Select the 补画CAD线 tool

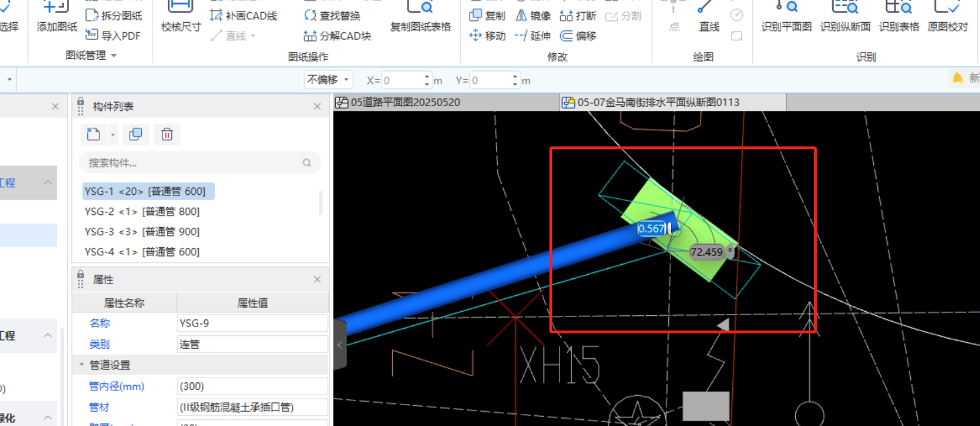[x=243, y=15]
